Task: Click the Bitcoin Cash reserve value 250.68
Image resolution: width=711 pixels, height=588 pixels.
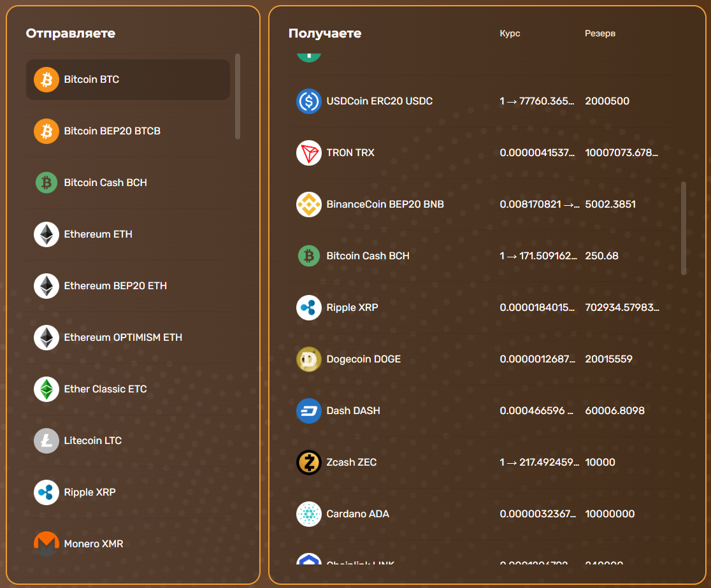Action: pyautogui.click(x=601, y=256)
